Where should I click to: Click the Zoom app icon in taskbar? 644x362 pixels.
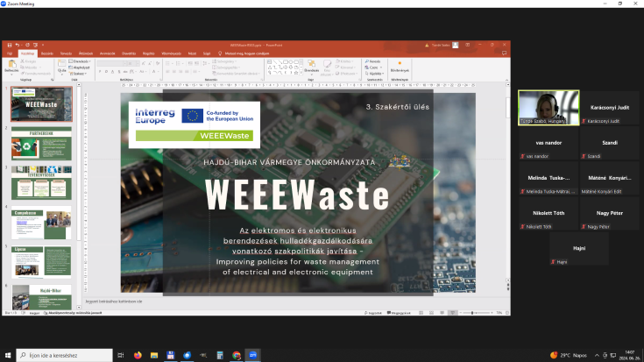coord(252,355)
